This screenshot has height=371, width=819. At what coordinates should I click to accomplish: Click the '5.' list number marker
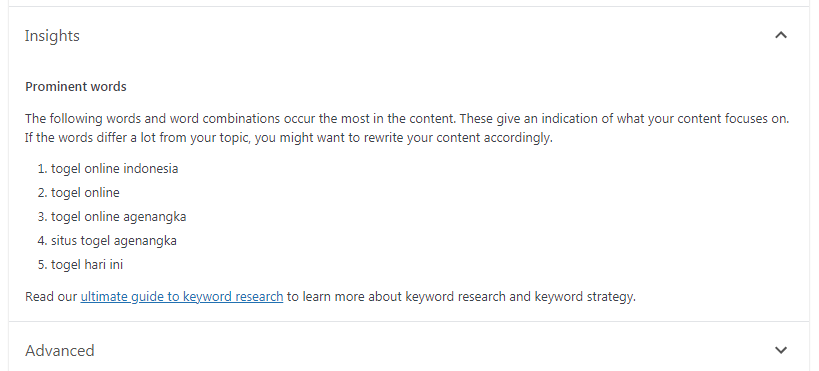click(x=42, y=265)
